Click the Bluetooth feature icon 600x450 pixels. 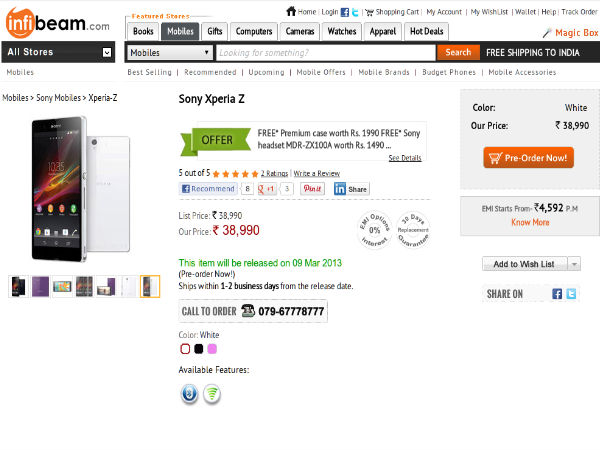[188, 394]
